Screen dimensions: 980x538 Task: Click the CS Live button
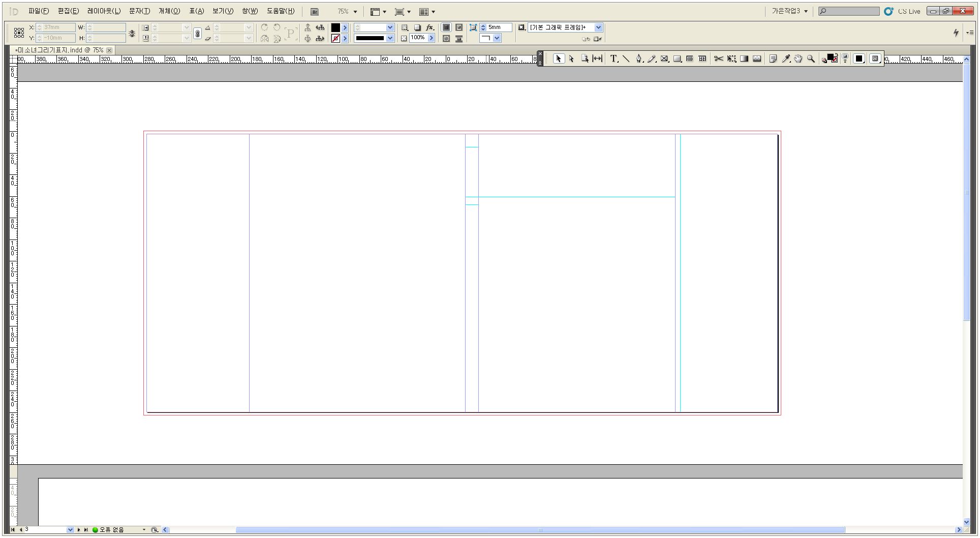pyautogui.click(x=903, y=11)
